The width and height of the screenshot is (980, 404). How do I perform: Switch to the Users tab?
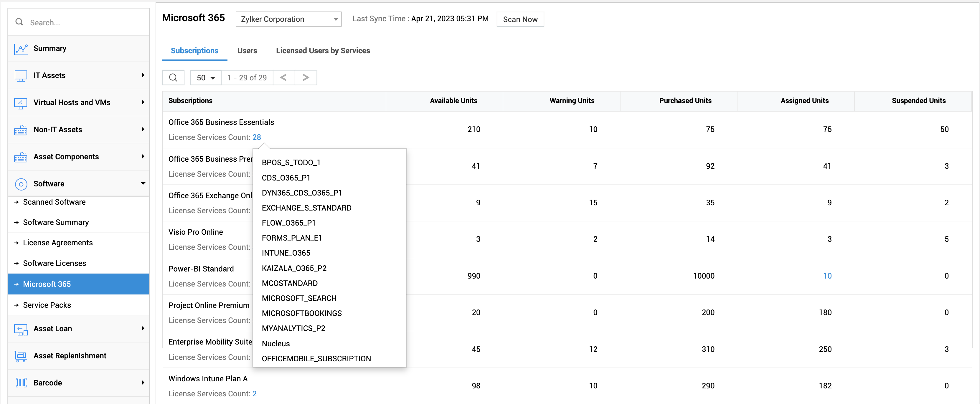pos(247,51)
